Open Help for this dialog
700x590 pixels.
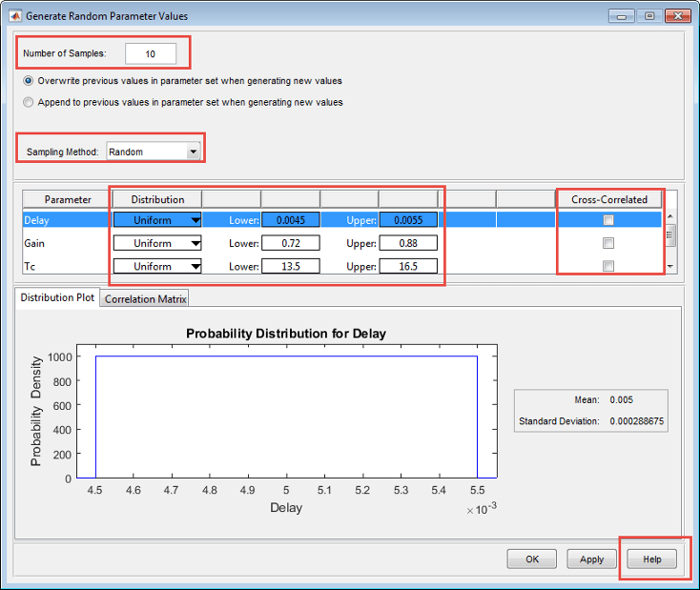(651, 559)
